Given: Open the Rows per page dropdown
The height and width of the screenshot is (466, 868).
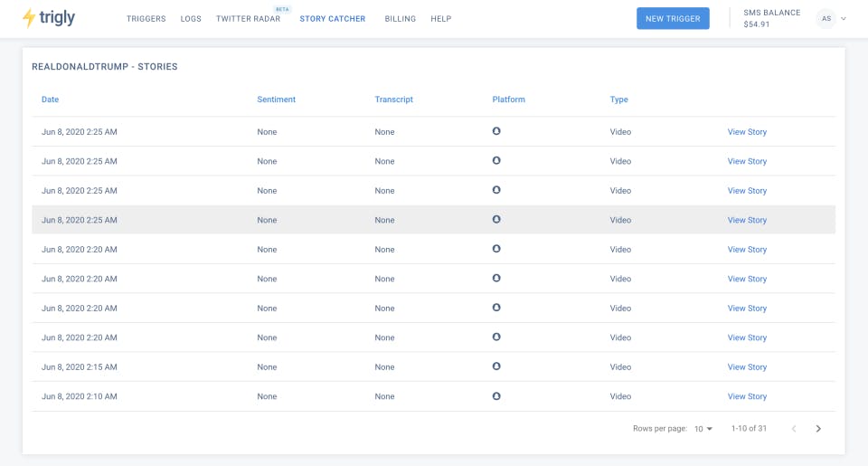Looking at the screenshot, I should pyautogui.click(x=703, y=428).
